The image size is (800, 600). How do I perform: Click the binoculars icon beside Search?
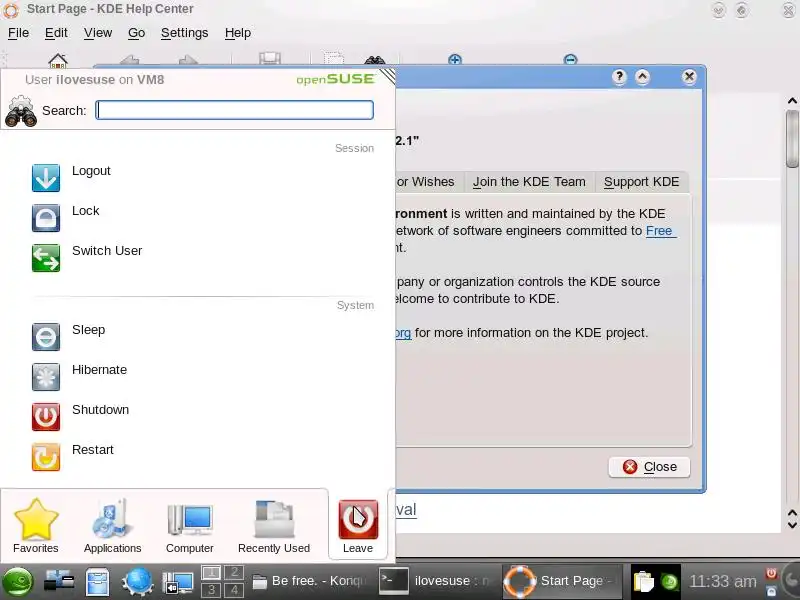20,111
